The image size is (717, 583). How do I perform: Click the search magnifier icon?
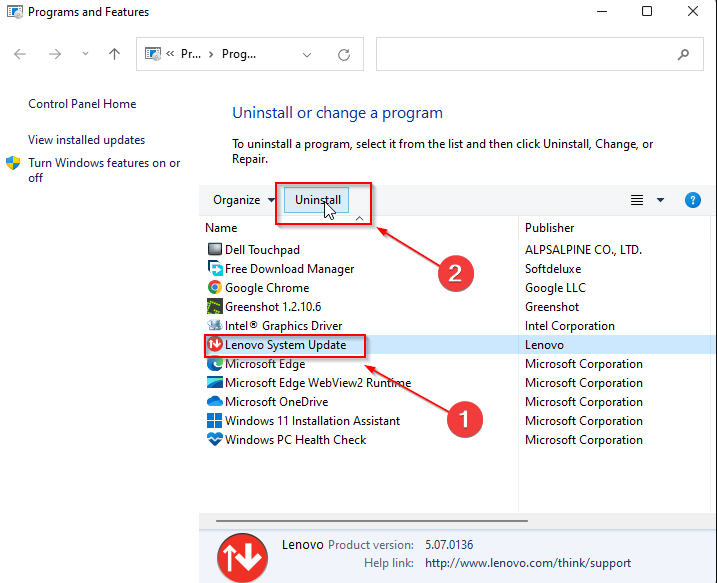click(683, 55)
